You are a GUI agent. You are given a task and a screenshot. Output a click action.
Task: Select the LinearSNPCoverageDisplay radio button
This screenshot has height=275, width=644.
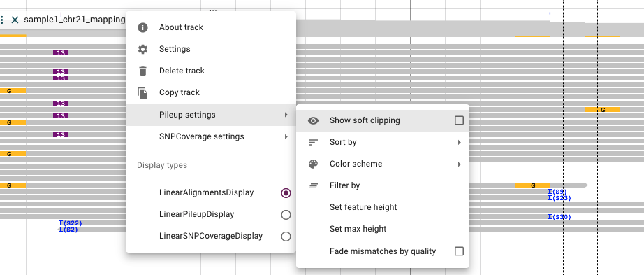pos(286,237)
